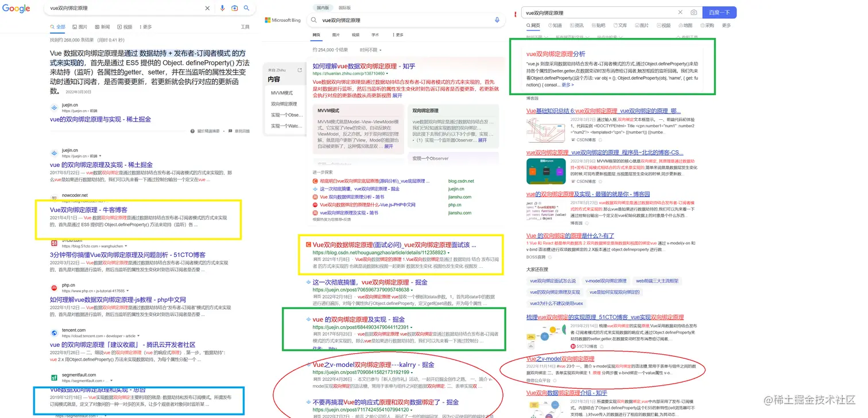Open Bing 更多 search categories menu
This screenshot has height=418, width=868.
pos(398,35)
